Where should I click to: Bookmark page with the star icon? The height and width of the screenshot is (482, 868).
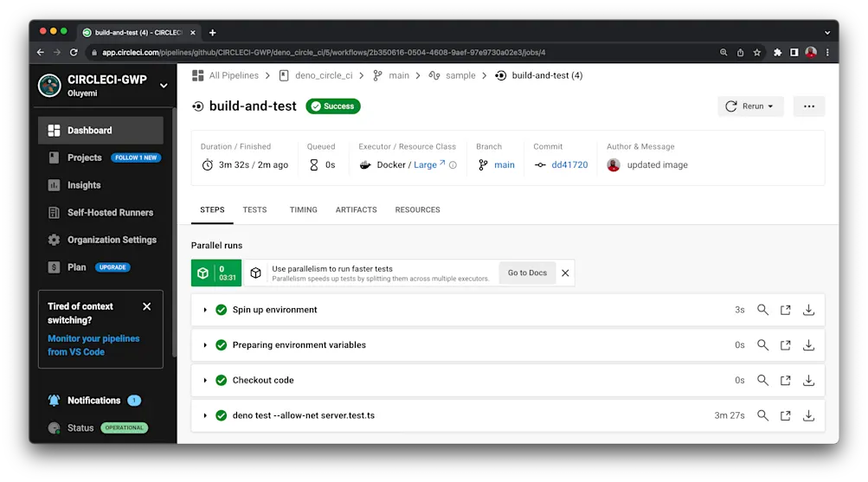click(x=756, y=52)
